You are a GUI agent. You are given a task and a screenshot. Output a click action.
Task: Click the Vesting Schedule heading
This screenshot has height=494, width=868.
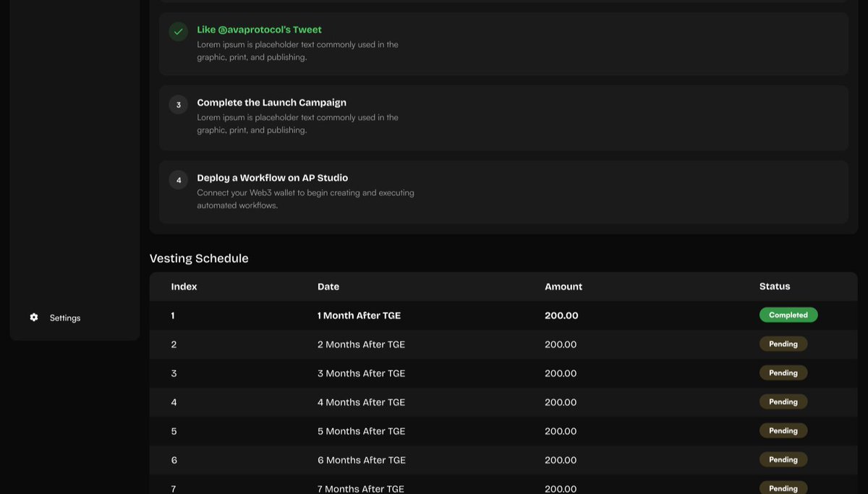tap(199, 257)
